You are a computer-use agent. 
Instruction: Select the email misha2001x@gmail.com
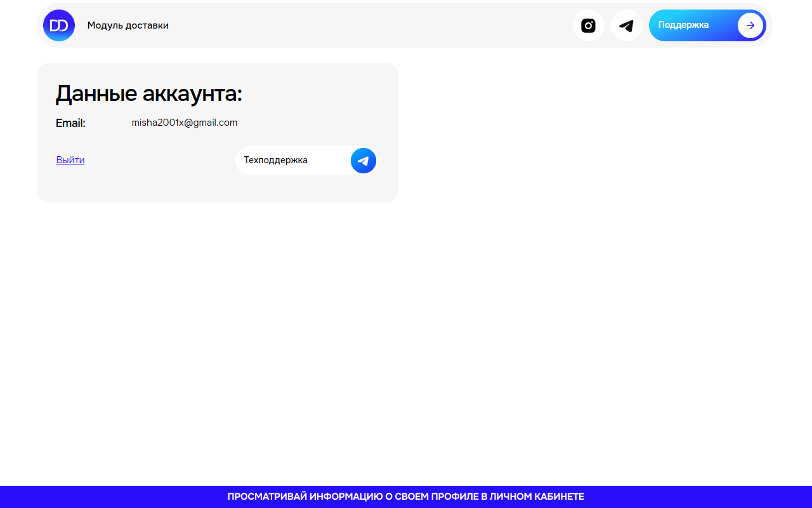(185, 123)
